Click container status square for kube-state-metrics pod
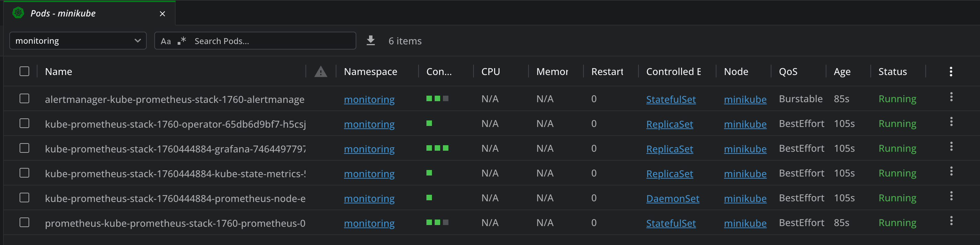This screenshot has width=980, height=245. pyautogui.click(x=429, y=173)
